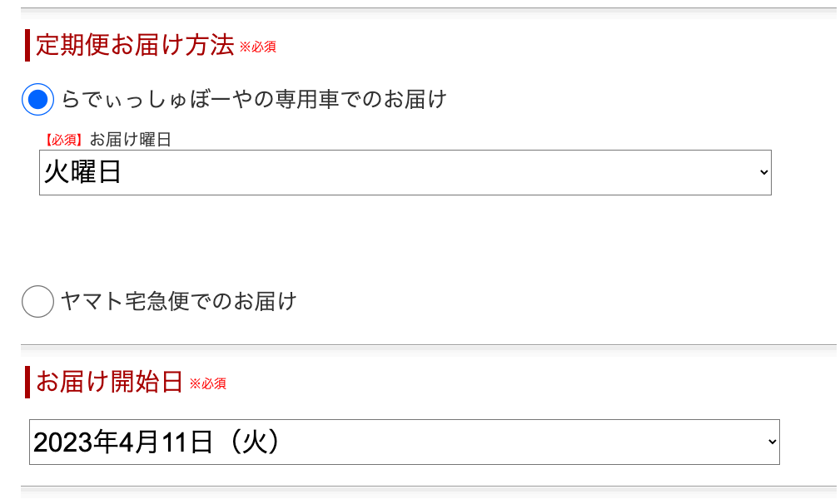
Task: Open the お届け曜日 weekday dropdown
Action: pos(405,173)
